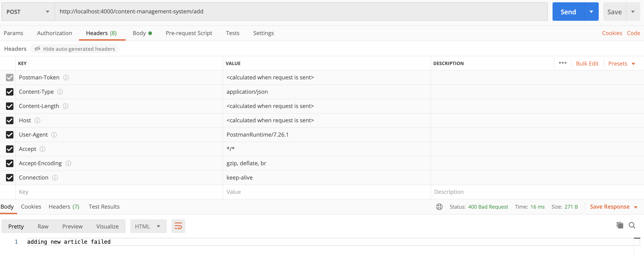Screen dimensions: 644x258
Task: Click the word-wrap icon in response toolbar
Action: pyautogui.click(x=178, y=226)
